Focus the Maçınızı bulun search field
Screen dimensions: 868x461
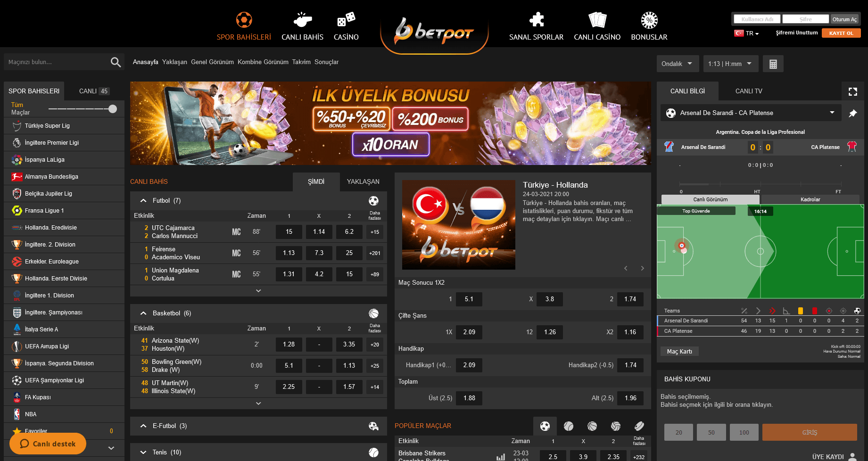(57, 62)
